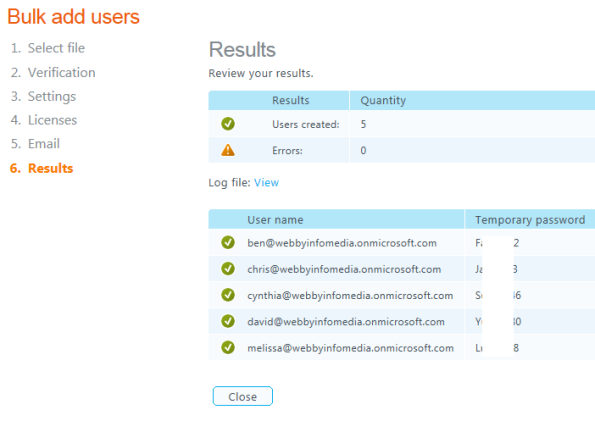
Task: Go to step 1 Select file
Action: point(48,48)
